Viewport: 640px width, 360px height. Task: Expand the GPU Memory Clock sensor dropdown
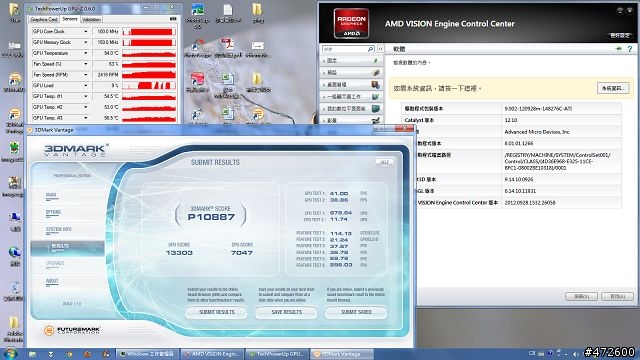point(86,42)
